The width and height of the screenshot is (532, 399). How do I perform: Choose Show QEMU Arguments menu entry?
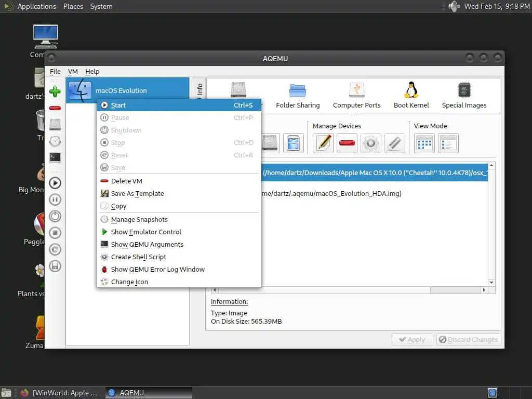click(x=179, y=244)
